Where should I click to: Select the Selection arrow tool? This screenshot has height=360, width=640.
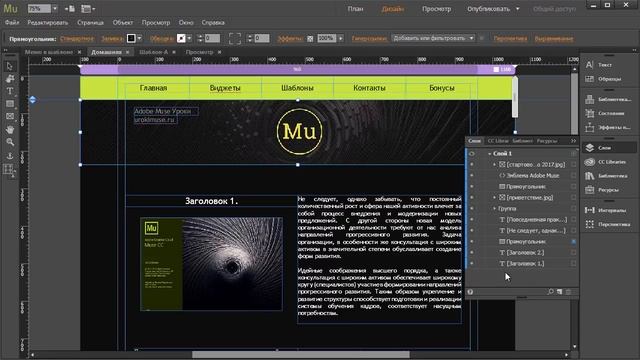(10, 66)
